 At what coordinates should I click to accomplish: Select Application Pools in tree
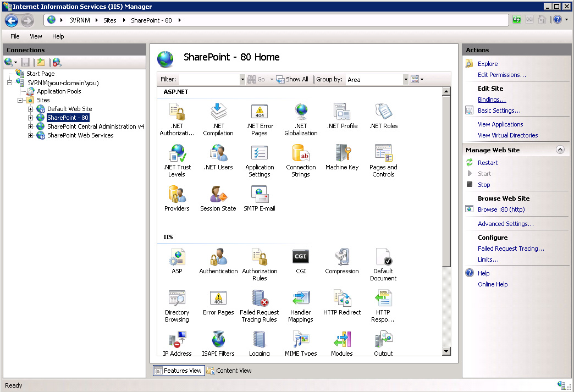[x=59, y=91]
